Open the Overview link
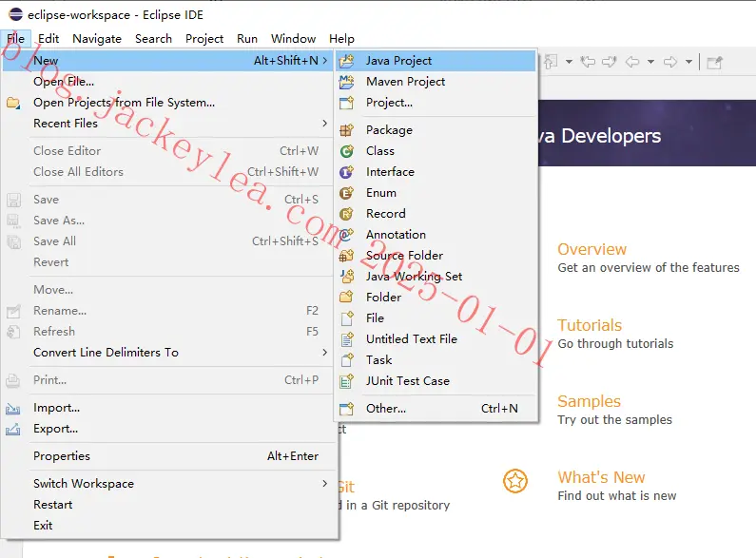Screen dimensions: 756x558 tap(591, 249)
